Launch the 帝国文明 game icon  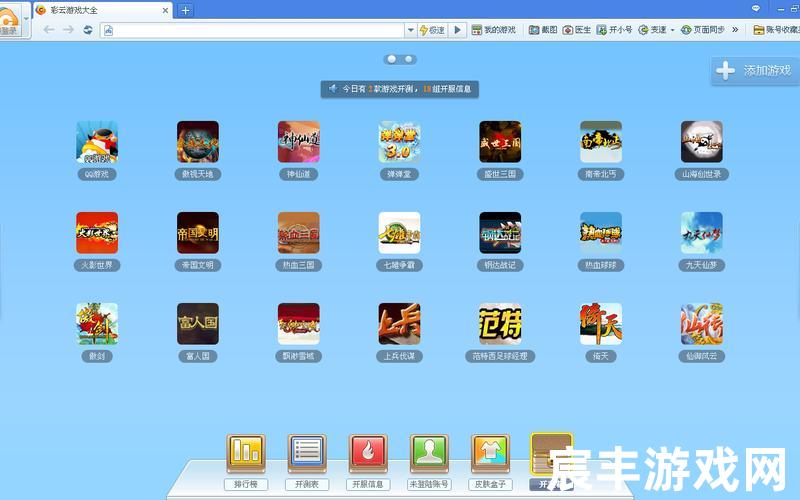[x=198, y=233]
